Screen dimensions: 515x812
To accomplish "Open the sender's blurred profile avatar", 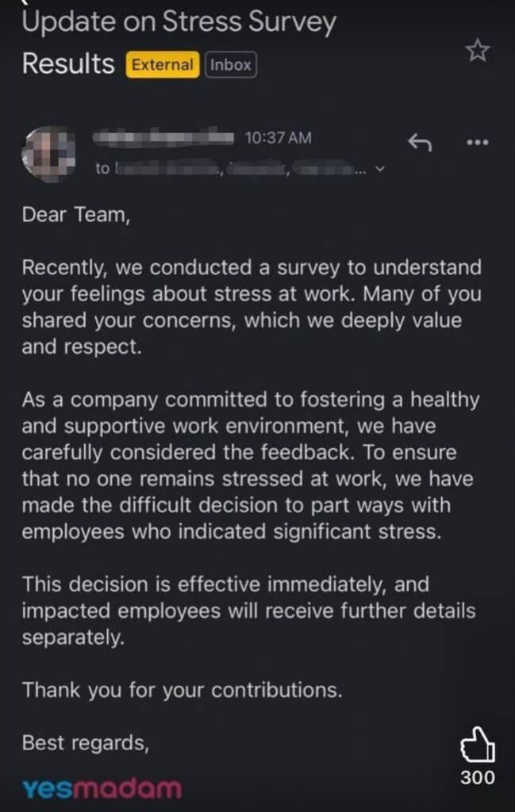I will coord(48,154).
